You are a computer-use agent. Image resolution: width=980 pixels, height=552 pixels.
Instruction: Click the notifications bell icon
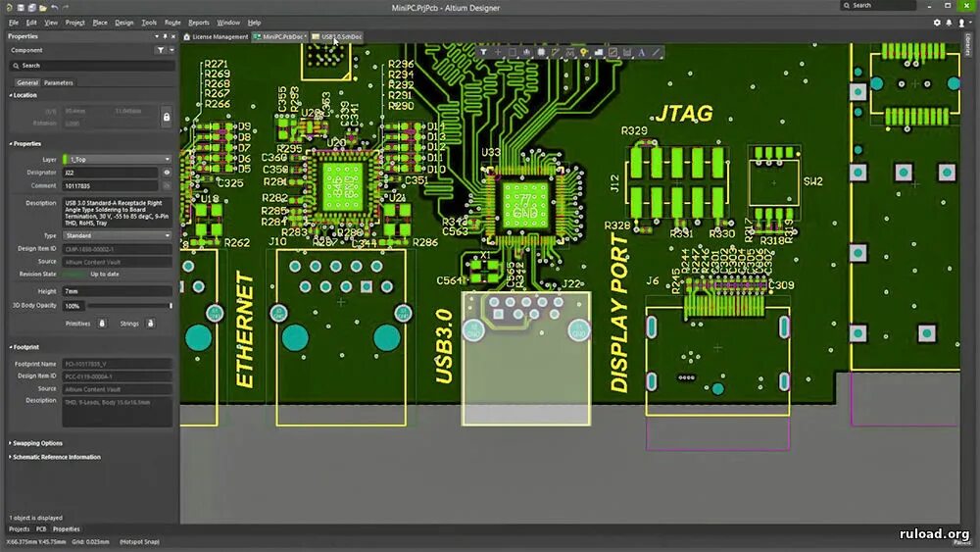(949, 23)
